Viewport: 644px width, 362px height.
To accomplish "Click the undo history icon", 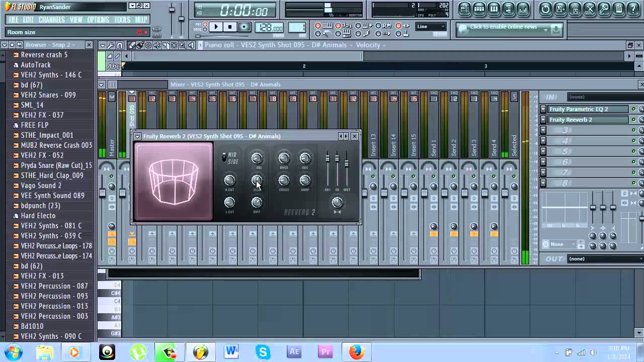I will (545, 9).
